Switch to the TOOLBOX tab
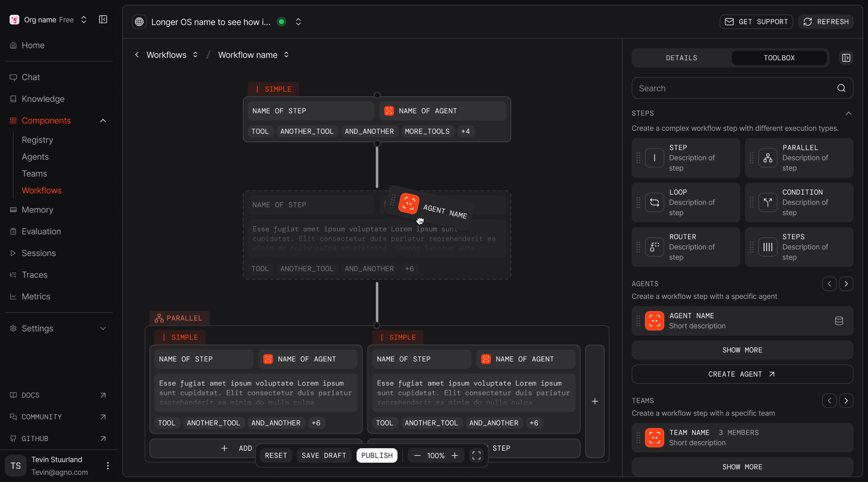 779,58
